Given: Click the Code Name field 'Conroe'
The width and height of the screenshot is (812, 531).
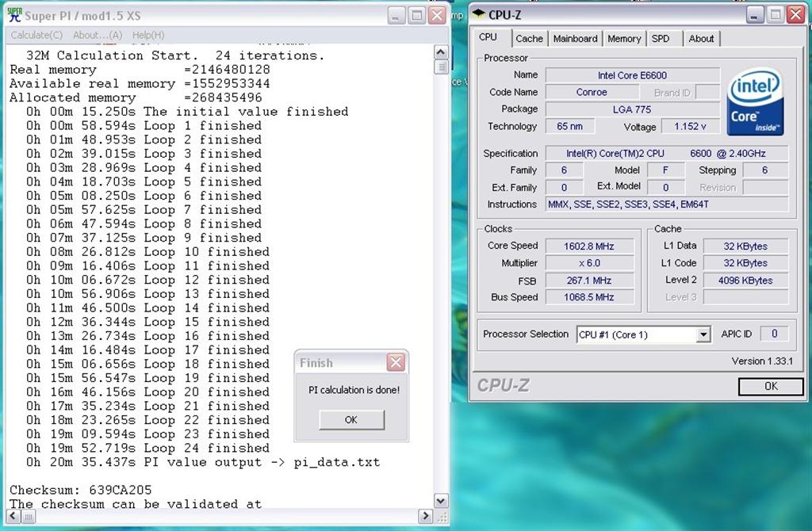Looking at the screenshot, I should click(592, 92).
